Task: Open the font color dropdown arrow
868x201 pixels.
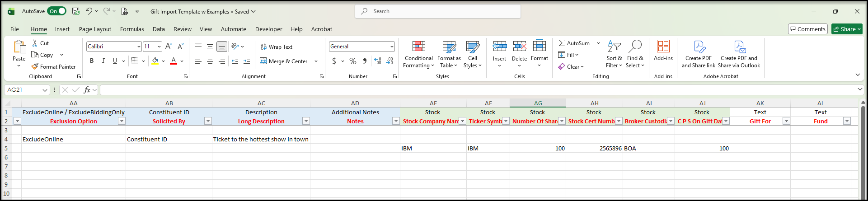Action: pos(182,61)
